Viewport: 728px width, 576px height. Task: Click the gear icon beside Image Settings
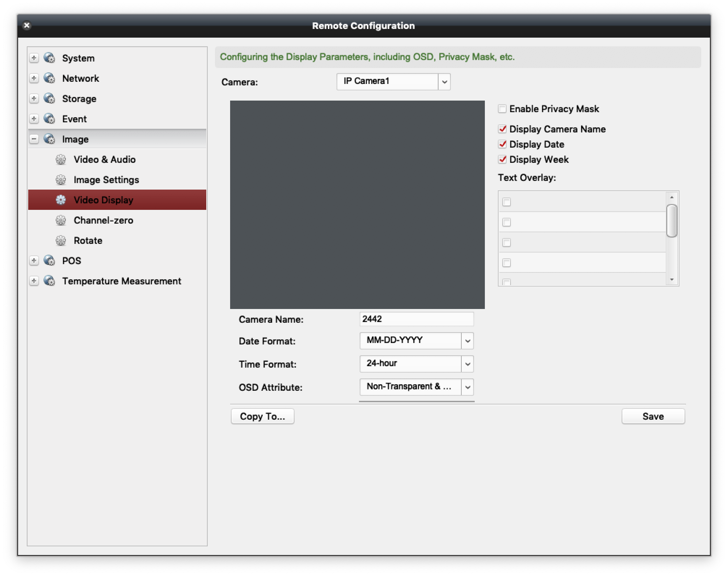pyautogui.click(x=61, y=180)
